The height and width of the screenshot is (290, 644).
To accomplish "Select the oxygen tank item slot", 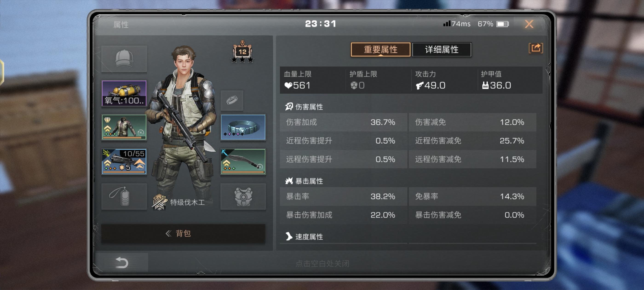I will coord(124,93).
